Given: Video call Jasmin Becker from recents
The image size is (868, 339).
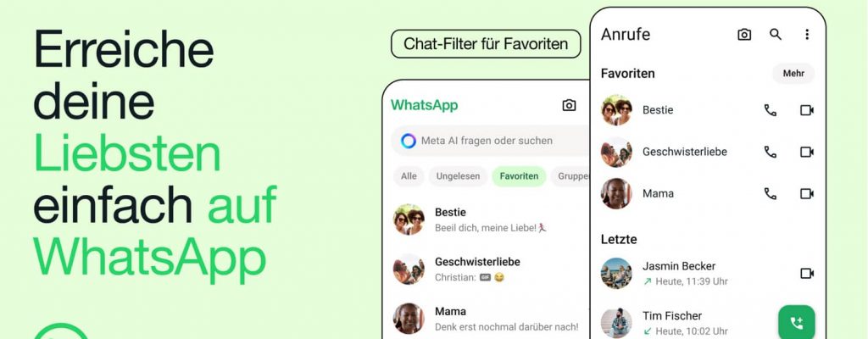Looking at the screenshot, I should coord(807,273).
